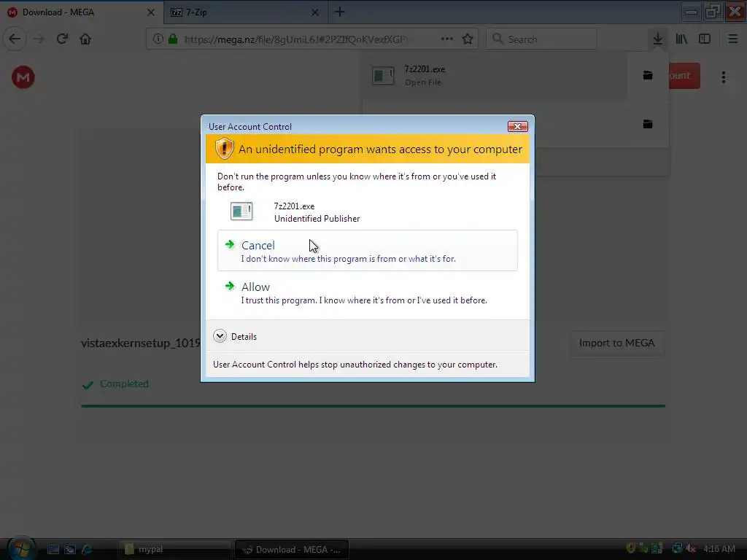The height and width of the screenshot is (560, 747).
Task: Open a new browser tab
Action: click(340, 12)
